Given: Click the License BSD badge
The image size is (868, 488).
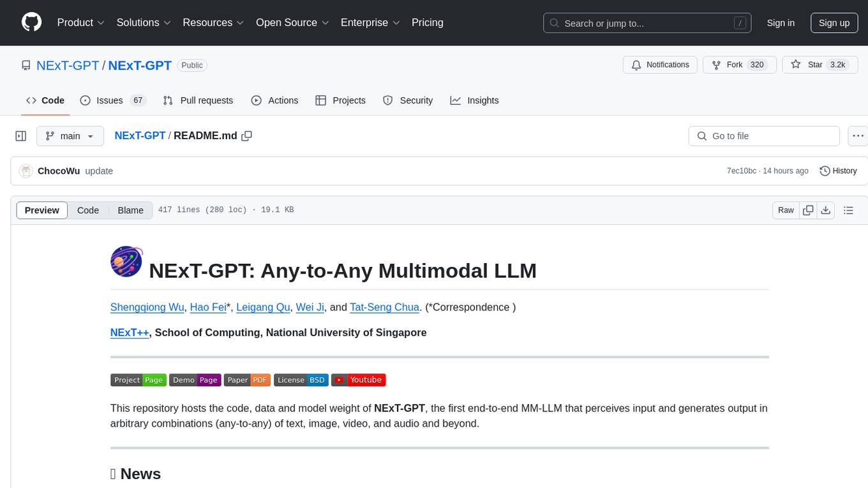Looking at the screenshot, I should (301, 380).
